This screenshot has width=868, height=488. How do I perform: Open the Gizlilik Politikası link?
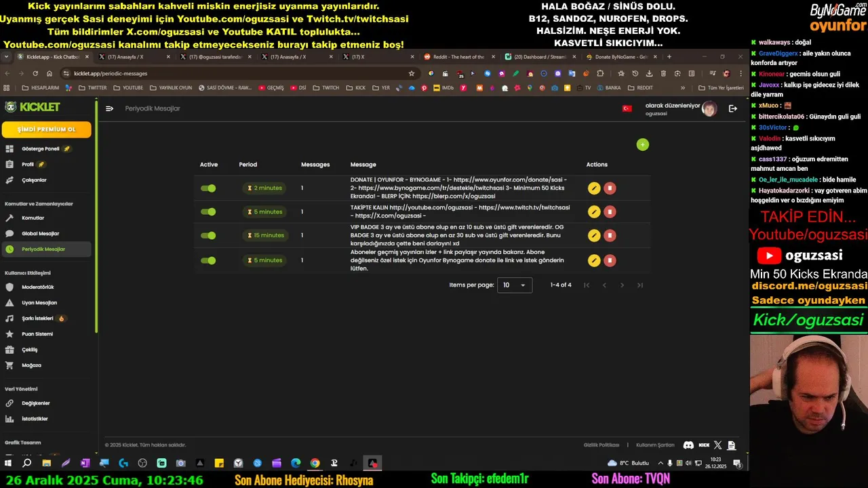coord(601,445)
